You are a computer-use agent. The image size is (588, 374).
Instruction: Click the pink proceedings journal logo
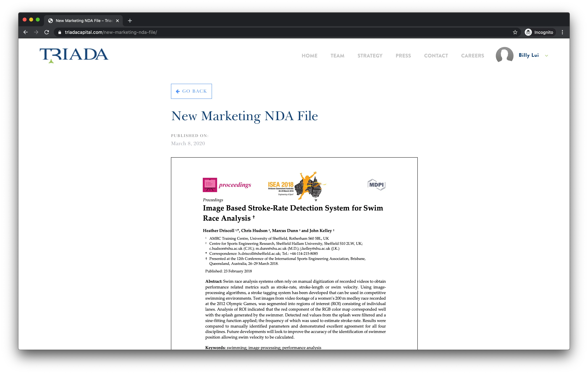pyautogui.click(x=227, y=185)
